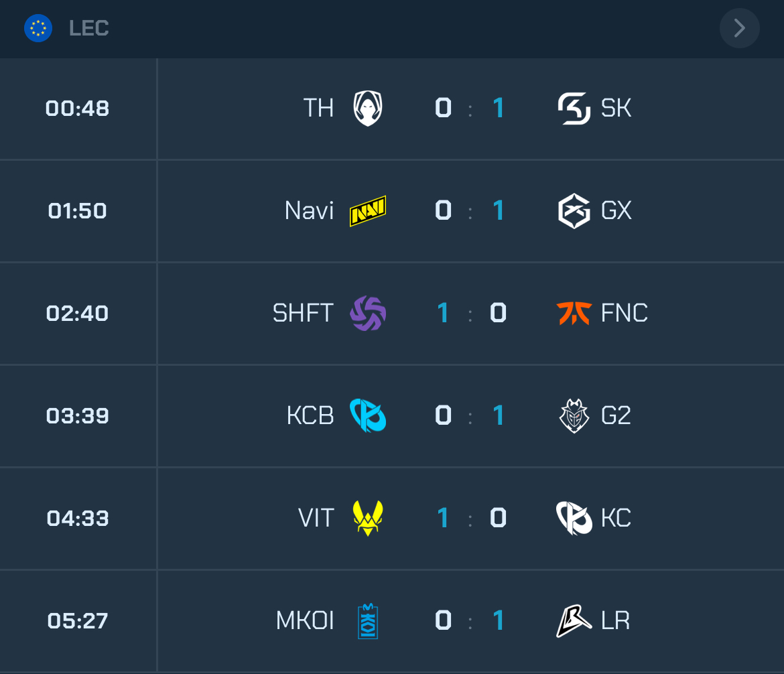Click the yellow Vitality bee logo

(368, 519)
